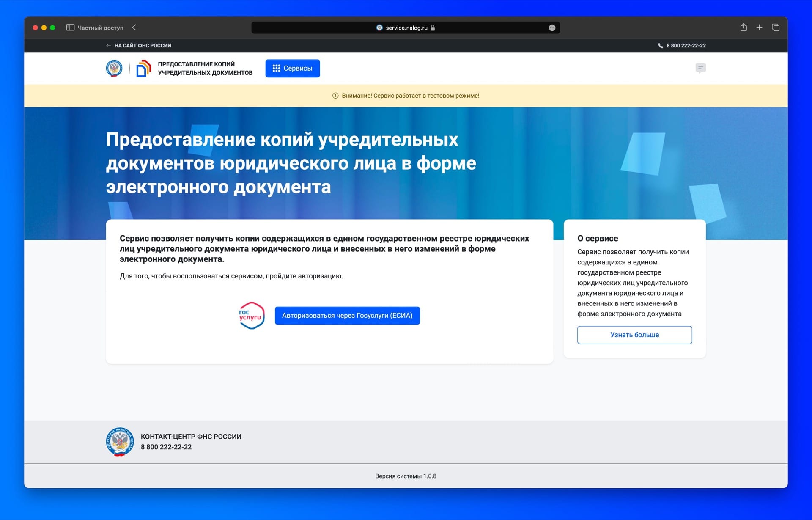Click the О сервисе card heading
The image size is (812, 520).
[598, 238]
